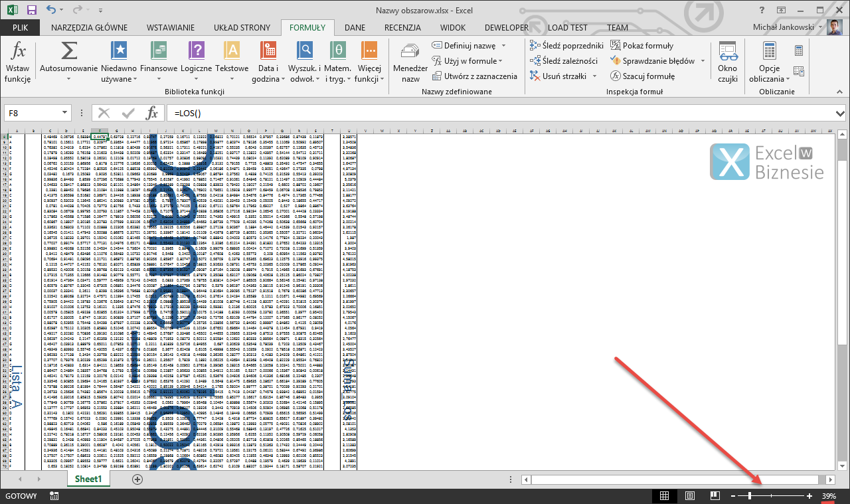This screenshot has height=504, width=850.
Task: Switch to the DANE ribbon tab
Action: (x=355, y=27)
